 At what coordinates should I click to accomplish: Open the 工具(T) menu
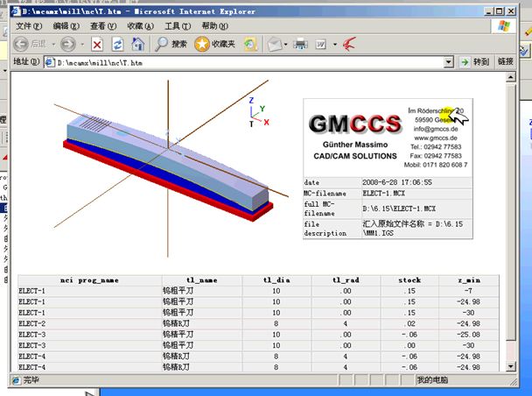tap(178, 25)
